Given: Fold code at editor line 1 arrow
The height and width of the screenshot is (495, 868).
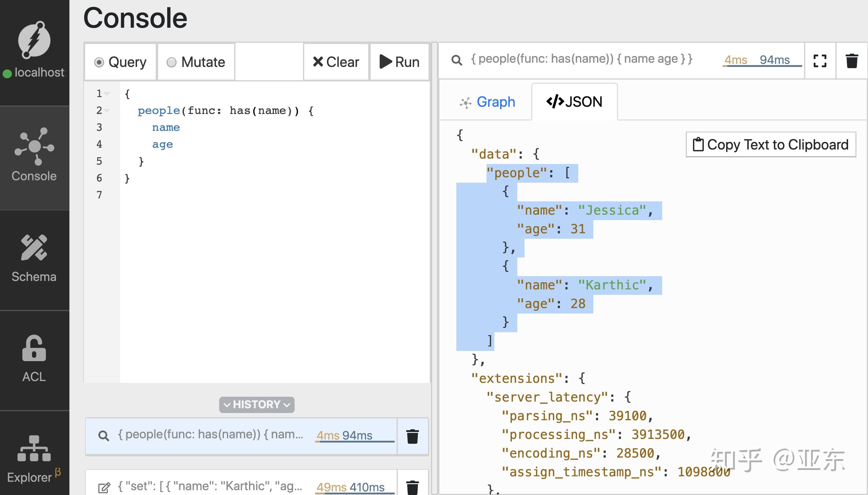Looking at the screenshot, I should tap(107, 93).
